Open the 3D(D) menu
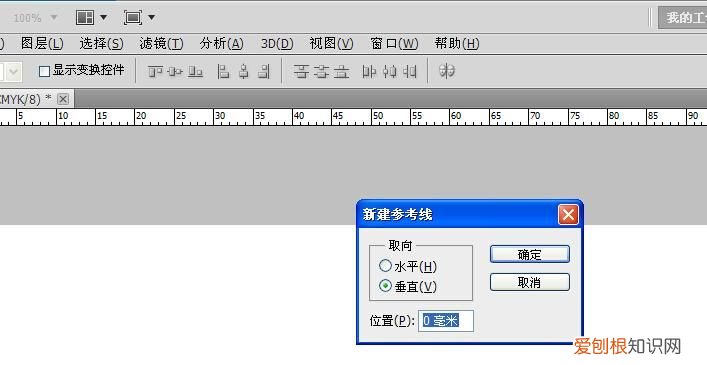This screenshot has height=365, width=707. click(277, 44)
